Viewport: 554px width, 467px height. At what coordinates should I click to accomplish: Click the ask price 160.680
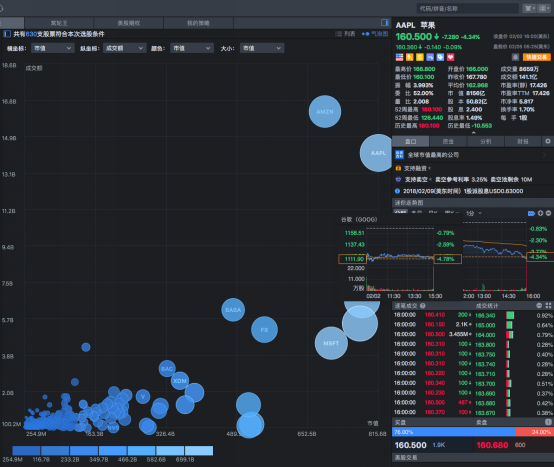coord(492,445)
